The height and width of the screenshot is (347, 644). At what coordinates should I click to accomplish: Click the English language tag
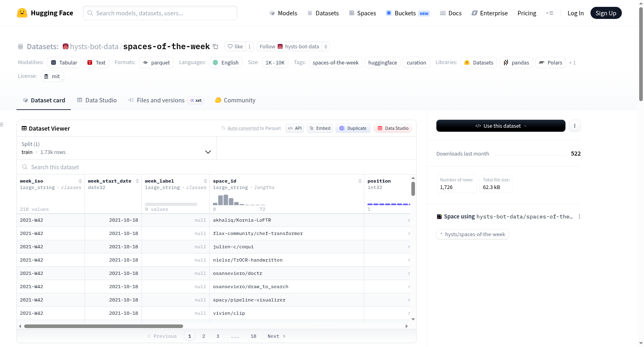225,62
